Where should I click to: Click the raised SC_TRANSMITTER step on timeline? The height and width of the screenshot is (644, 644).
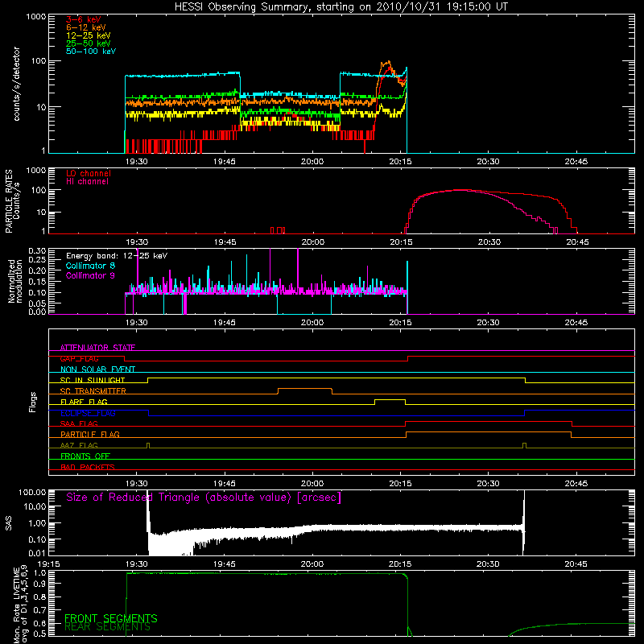click(x=305, y=389)
